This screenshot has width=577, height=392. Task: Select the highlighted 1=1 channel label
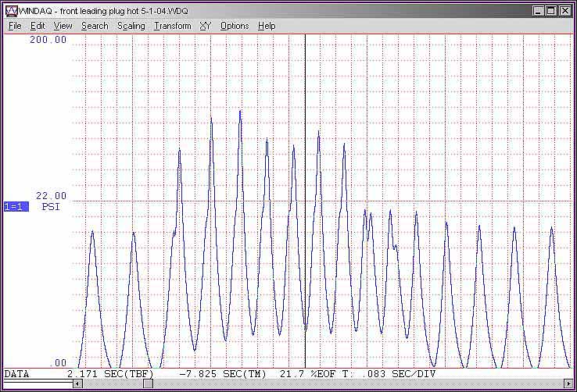(x=16, y=207)
